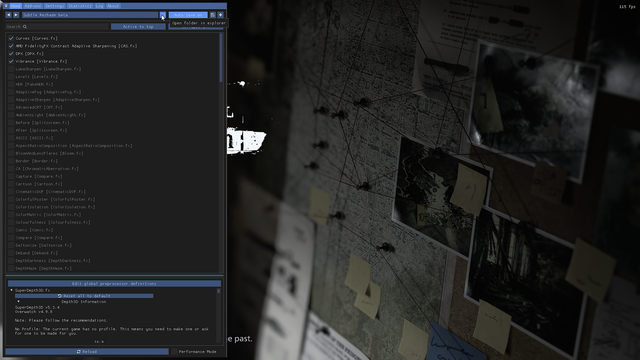Click the 115 fps counter

(x=627, y=7)
